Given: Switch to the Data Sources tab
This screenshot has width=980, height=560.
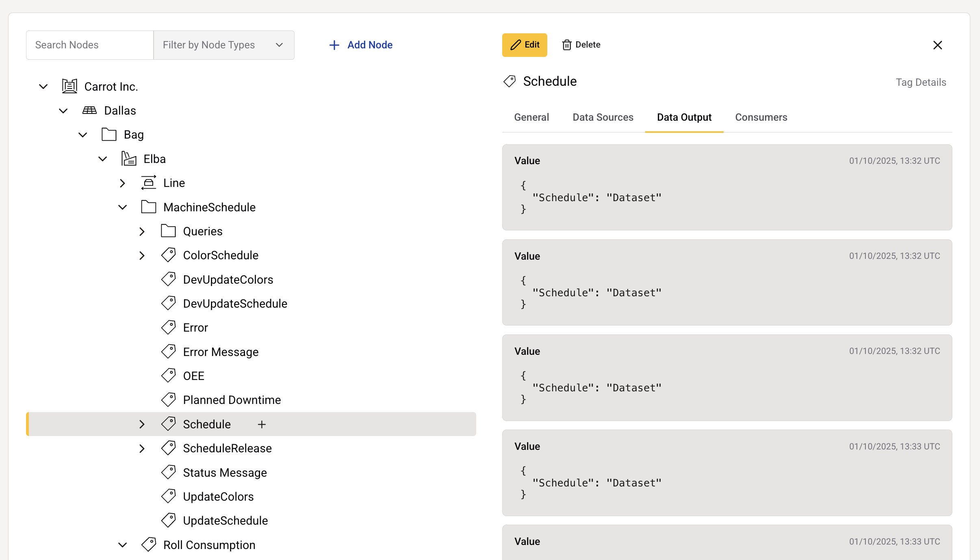Looking at the screenshot, I should [x=603, y=117].
